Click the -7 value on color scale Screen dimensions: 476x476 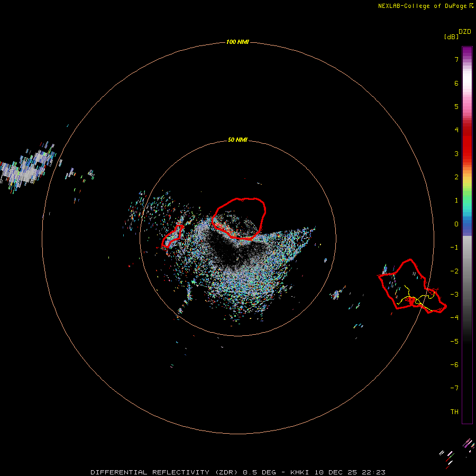click(454, 388)
